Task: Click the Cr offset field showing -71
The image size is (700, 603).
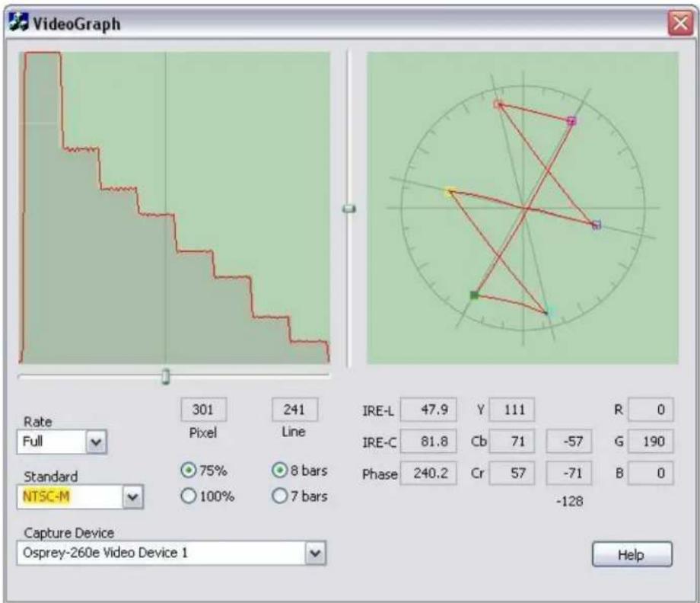Action: click(569, 473)
